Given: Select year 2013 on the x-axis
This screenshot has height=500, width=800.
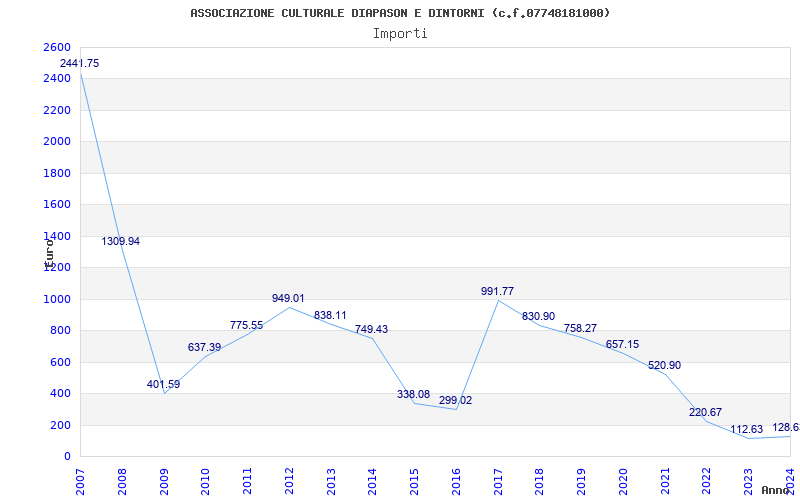Looking at the screenshot, I should (331, 482).
